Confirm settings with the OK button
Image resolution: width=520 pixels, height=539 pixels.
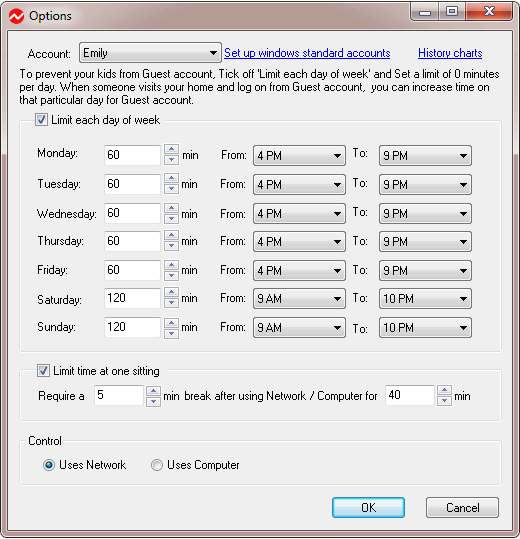[x=368, y=507]
